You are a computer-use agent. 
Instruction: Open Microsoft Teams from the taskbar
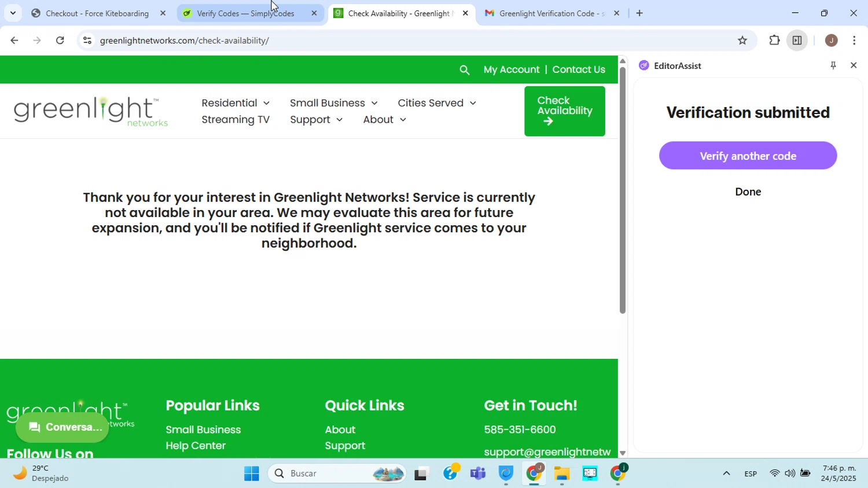[x=478, y=474]
